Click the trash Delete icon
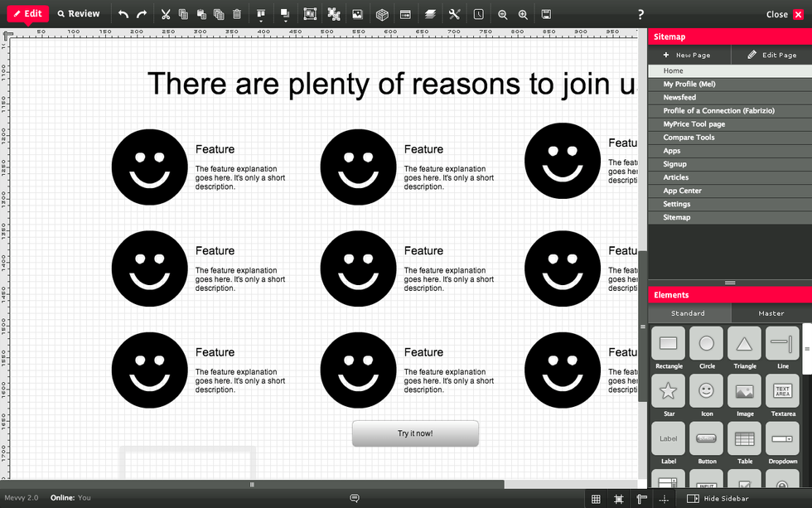 pyautogui.click(x=237, y=14)
